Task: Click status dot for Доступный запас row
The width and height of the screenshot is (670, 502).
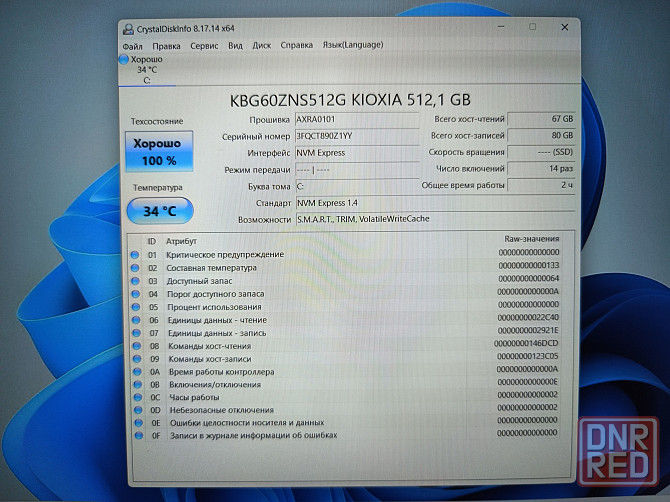Action: coord(135,281)
